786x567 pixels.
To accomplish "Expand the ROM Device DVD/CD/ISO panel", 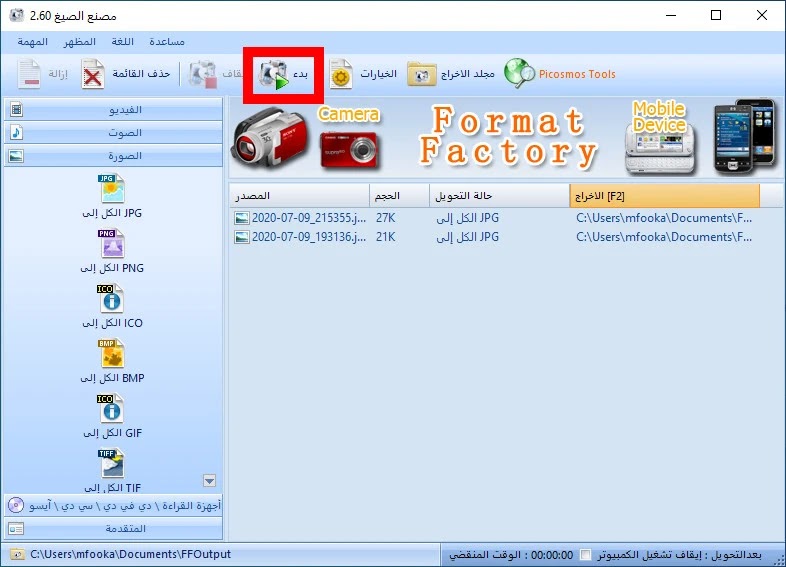I will click(113, 505).
